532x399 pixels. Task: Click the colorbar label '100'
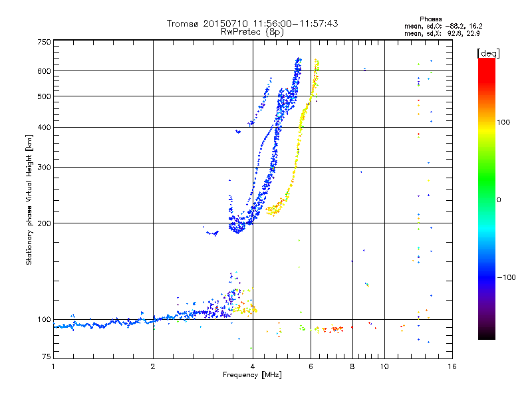pyautogui.click(x=503, y=122)
